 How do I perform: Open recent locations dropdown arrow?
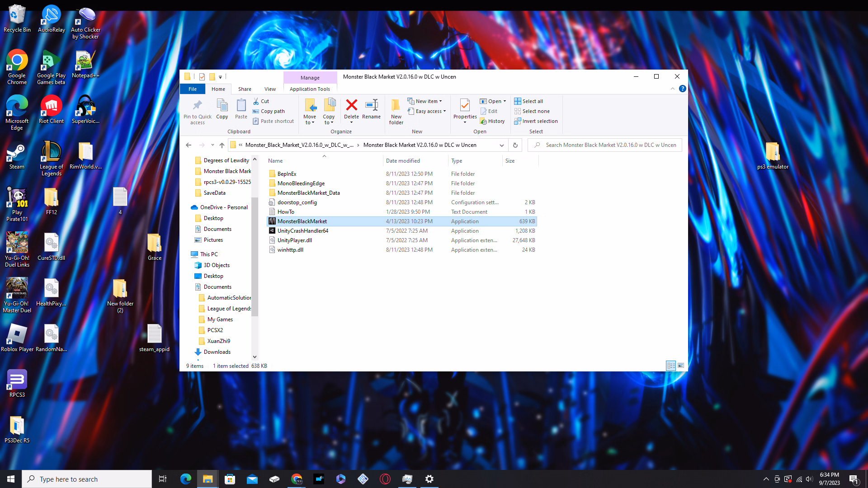(212, 145)
